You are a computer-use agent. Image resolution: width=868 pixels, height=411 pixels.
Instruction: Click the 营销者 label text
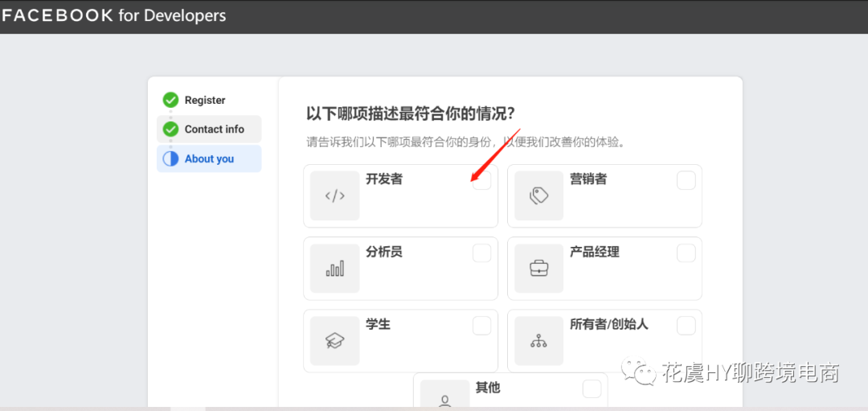588,179
